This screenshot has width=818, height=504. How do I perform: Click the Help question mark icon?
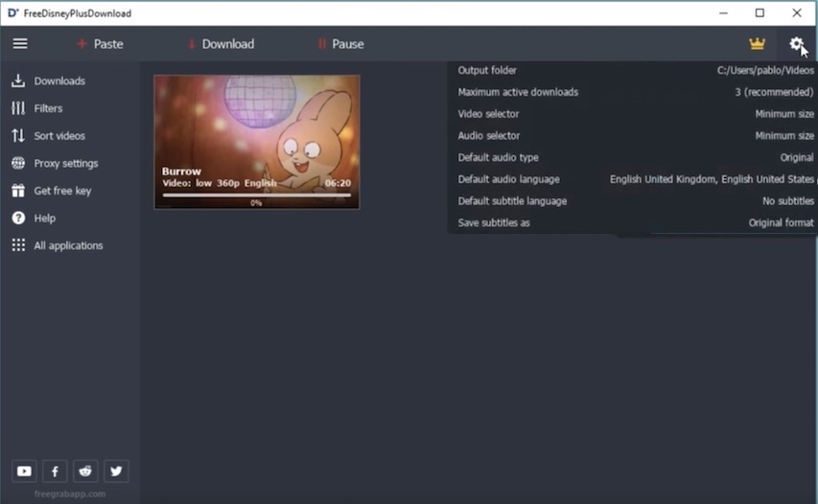[x=18, y=218]
